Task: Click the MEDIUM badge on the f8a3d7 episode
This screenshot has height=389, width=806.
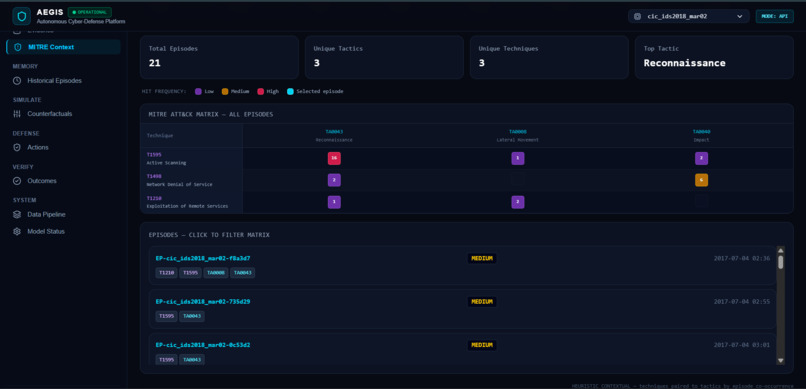Action: pyautogui.click(x=482, y=258)
